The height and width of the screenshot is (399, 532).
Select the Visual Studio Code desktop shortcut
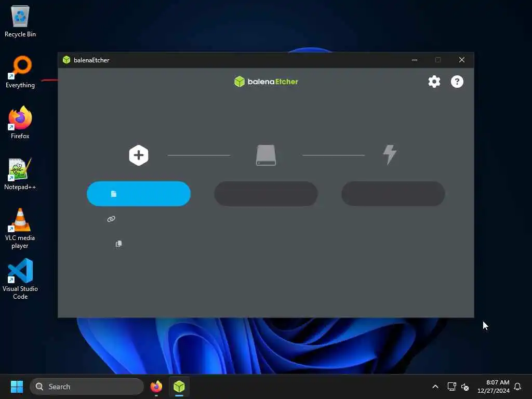[20, 279]
